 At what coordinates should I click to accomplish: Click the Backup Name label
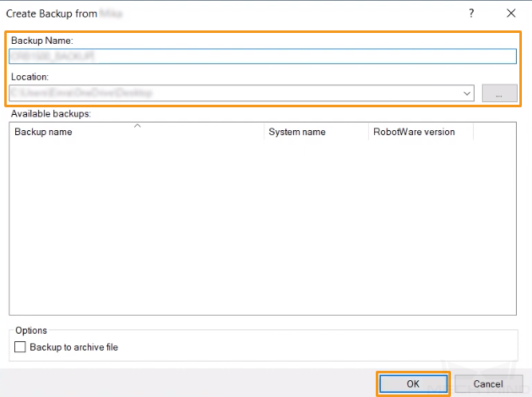pos(42,41)
